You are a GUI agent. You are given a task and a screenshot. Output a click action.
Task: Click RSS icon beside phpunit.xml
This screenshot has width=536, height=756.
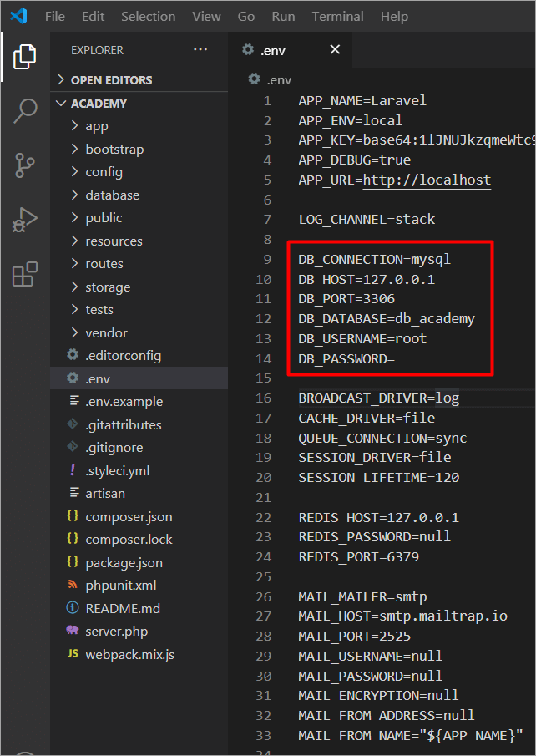click(73, 585)
